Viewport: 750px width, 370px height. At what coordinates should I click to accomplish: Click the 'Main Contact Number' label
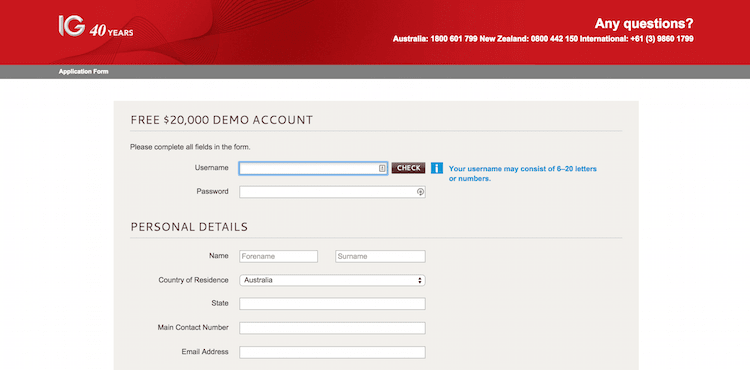tap(193, 327)
